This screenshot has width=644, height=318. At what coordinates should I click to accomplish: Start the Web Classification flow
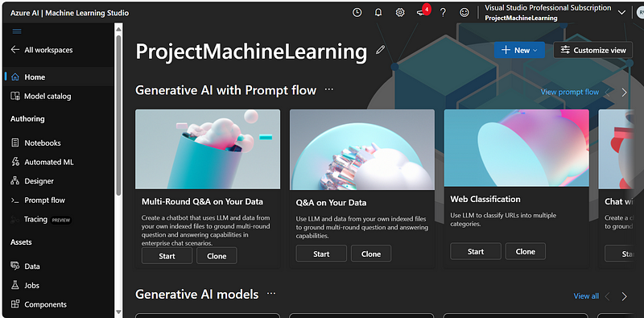click(476, 251)
